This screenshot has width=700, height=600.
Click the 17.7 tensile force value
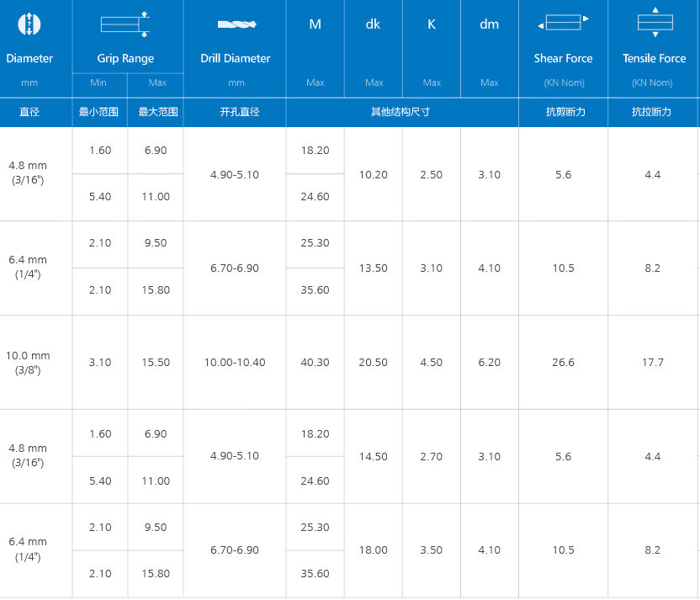click(653, 363)
